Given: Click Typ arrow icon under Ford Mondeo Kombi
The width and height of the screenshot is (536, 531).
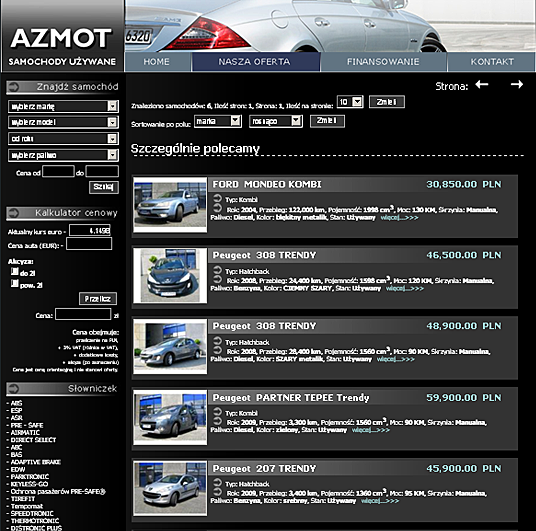Looking at the screenshot, I should (217, 198).
